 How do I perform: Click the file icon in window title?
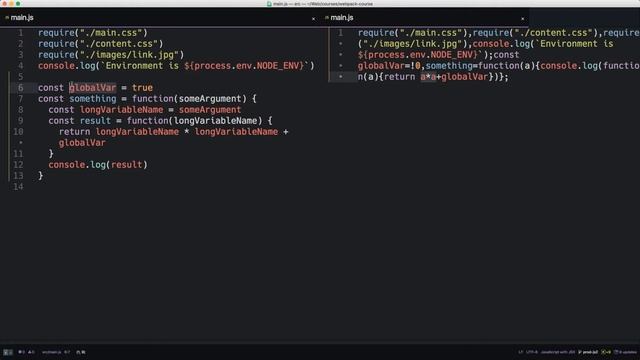tap(269, 4)
